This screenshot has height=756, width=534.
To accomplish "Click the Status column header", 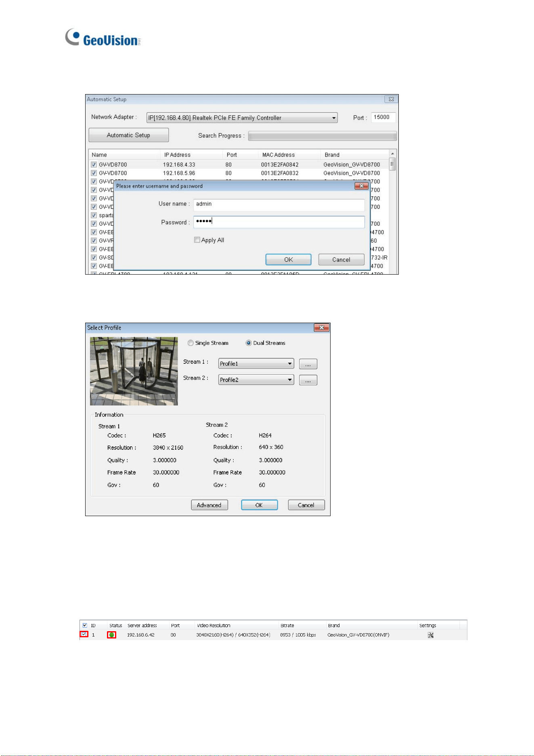I will [x=116, y=625].
